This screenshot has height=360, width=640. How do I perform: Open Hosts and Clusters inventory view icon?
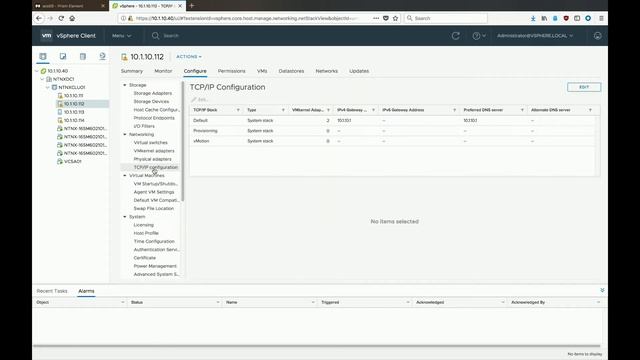coord(43,56)
